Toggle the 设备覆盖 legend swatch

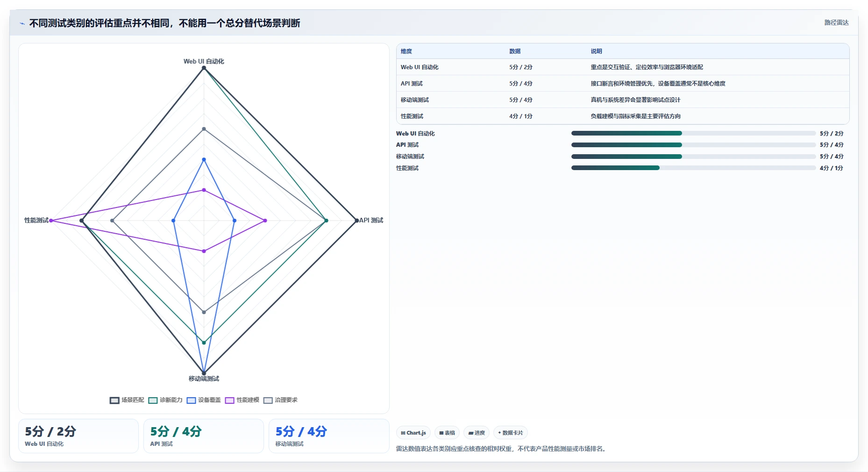[x=191, y=400]
